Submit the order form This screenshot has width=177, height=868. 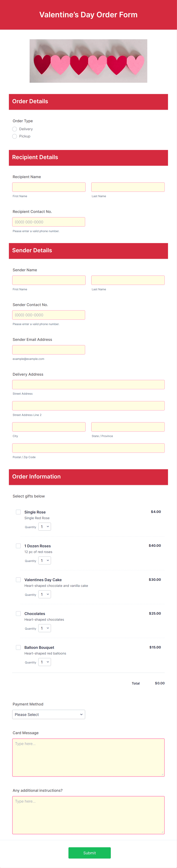[89, 852]
